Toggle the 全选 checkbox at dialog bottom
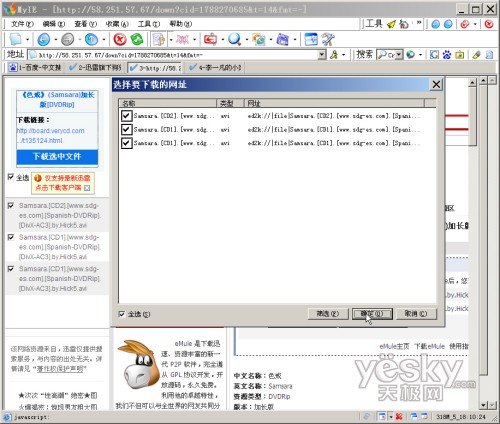 122,314
